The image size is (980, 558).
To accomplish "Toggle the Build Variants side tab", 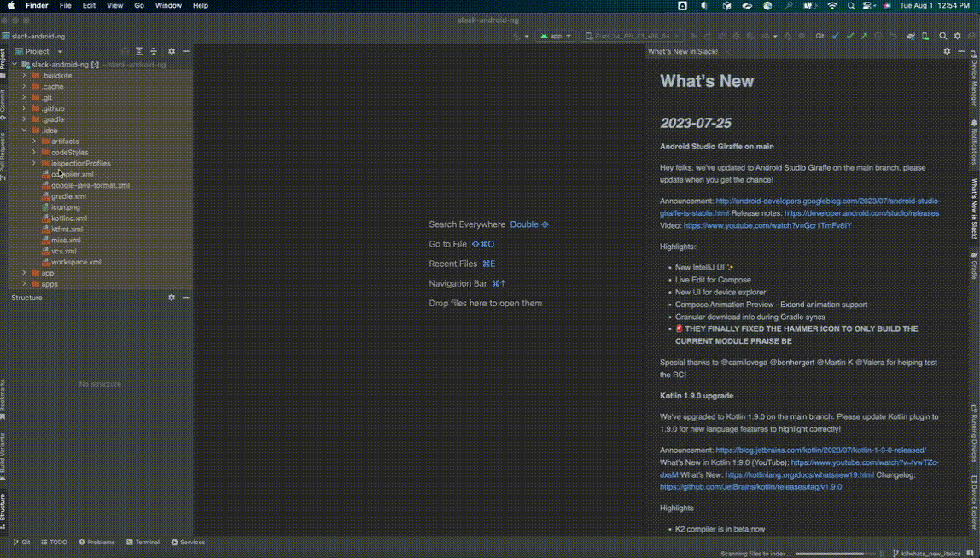I will 3,456.
